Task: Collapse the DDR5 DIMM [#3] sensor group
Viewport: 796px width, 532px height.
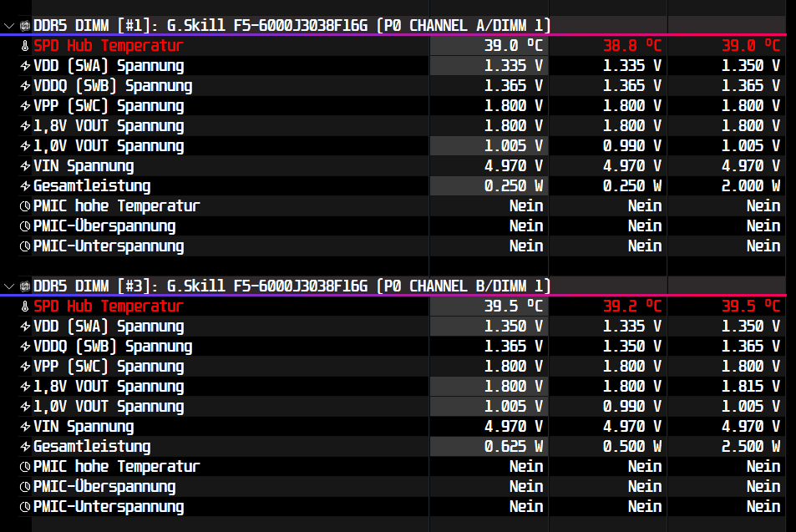Action: click(8, 286)
